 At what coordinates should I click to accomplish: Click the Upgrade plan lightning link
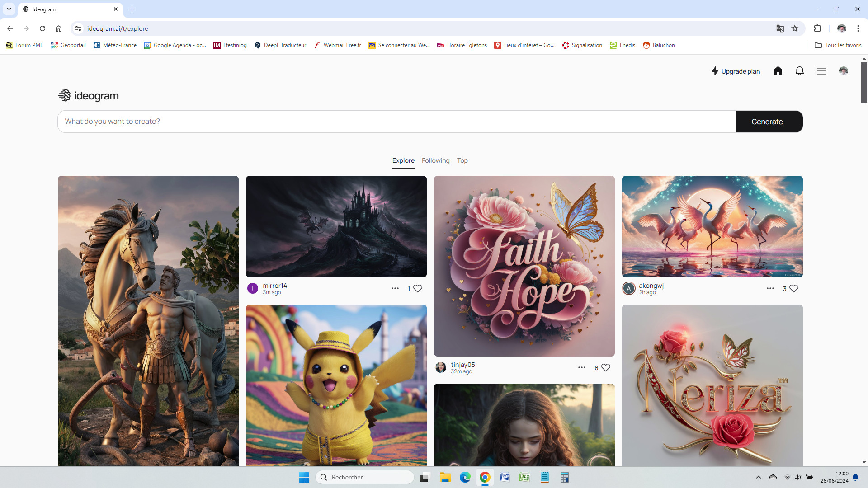(x=736, y=71)
